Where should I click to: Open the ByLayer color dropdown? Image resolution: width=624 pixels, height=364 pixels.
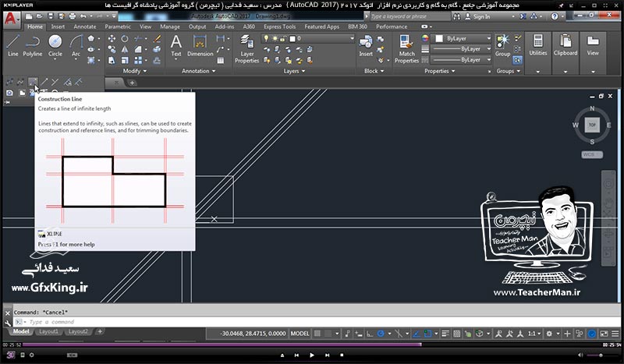[x=463, y=39]
